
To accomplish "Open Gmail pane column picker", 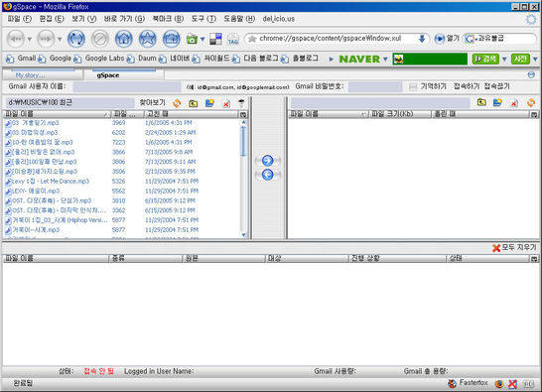I will [x=534, y=114].
